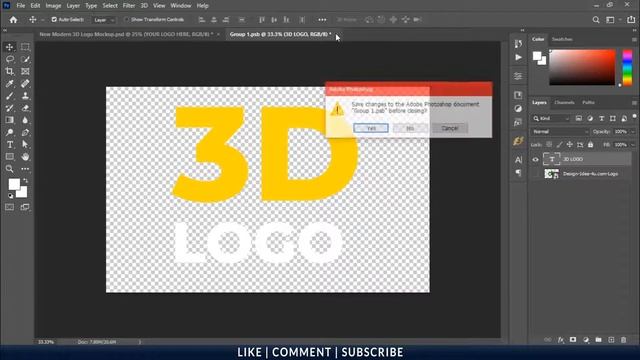Open the Color panel options menu
Image resolution: width=640 pixels, height=360 pixels.
pos(634,40)
